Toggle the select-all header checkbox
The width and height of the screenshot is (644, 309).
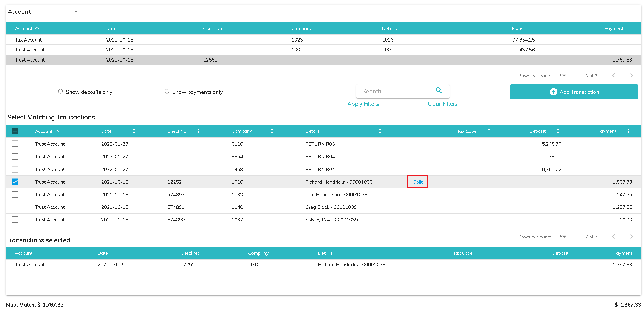pyautogui.click(x=15, y=131)
